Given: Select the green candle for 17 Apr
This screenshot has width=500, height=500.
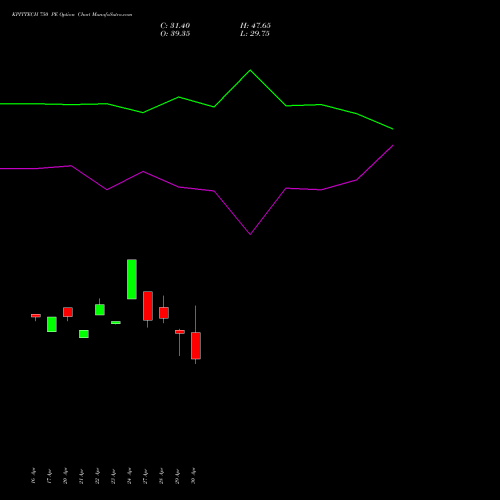Looking at the screenshot, I should click(x=52, y=324).
